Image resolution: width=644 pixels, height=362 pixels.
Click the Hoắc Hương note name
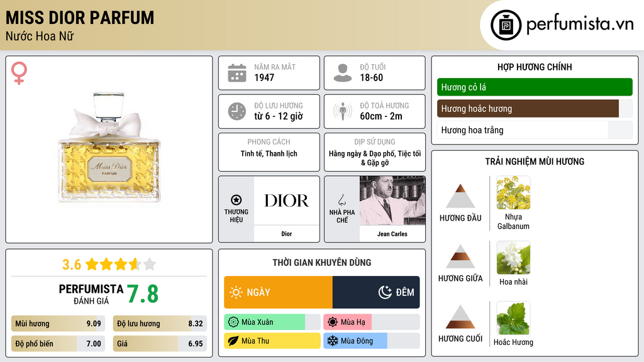513,343
